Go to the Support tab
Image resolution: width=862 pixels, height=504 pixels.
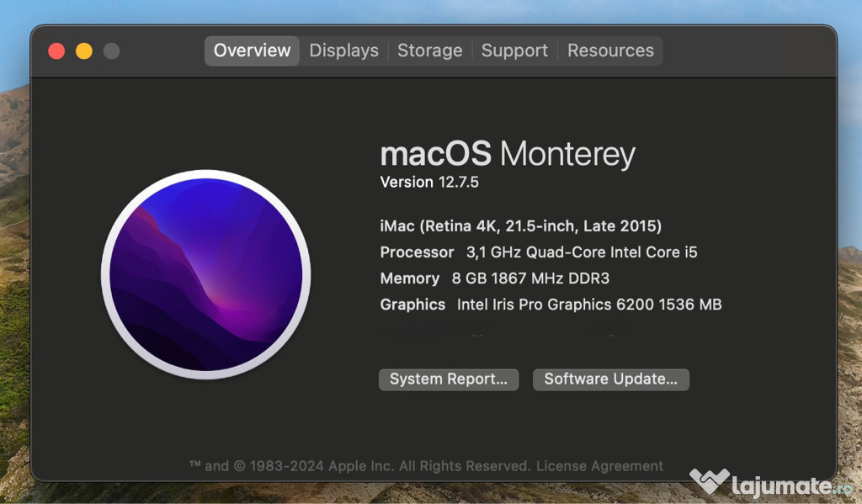click(514, 50)
